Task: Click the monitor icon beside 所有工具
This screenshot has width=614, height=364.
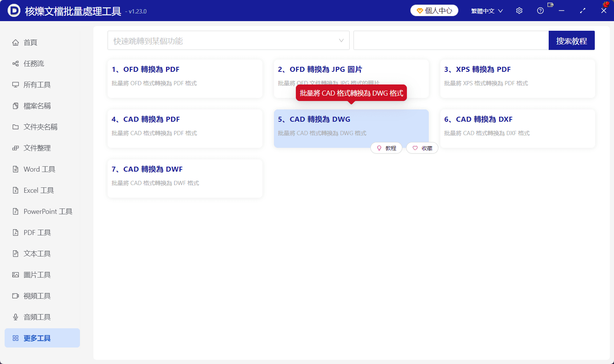Action: (15, 84)
